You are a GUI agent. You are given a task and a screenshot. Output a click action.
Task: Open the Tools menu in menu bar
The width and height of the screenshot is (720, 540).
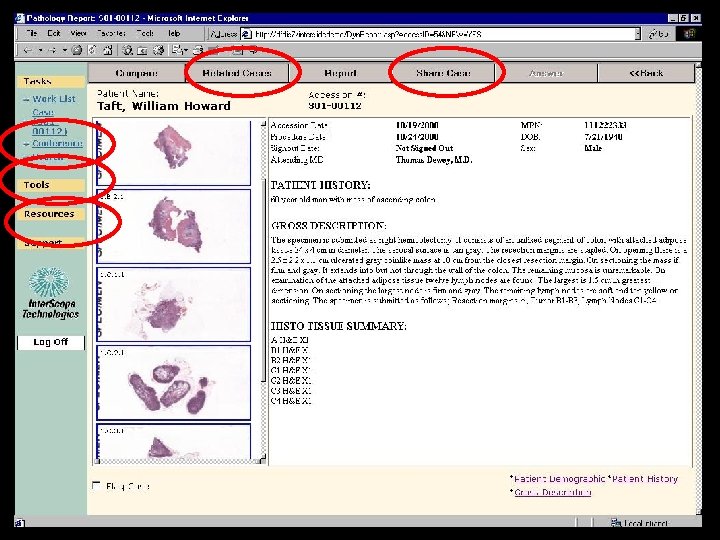[x=145, y=34]
